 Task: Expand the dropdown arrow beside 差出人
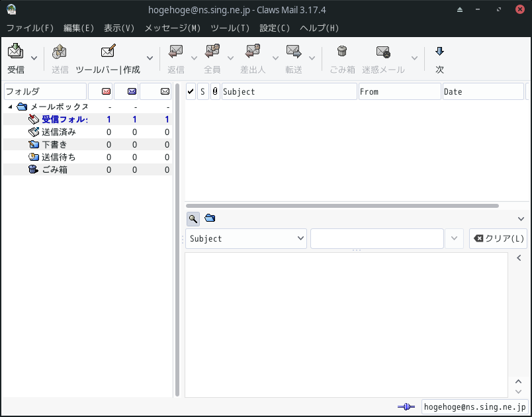point(275,58)
